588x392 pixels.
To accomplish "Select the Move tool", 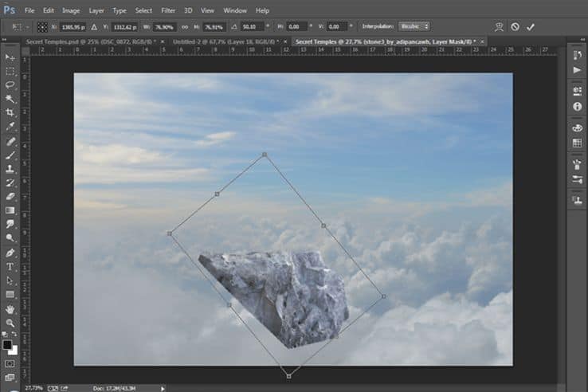I will (x=10, y=58).
